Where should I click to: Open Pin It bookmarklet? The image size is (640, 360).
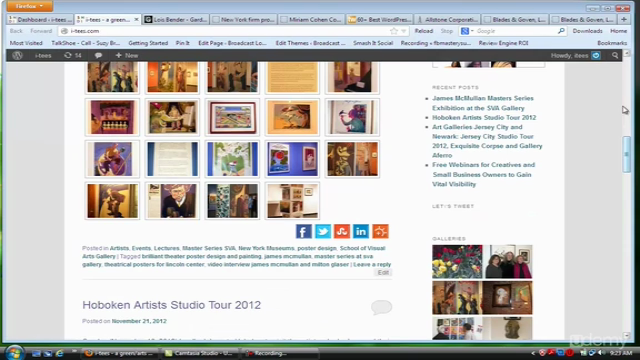(x=182, y=43)
